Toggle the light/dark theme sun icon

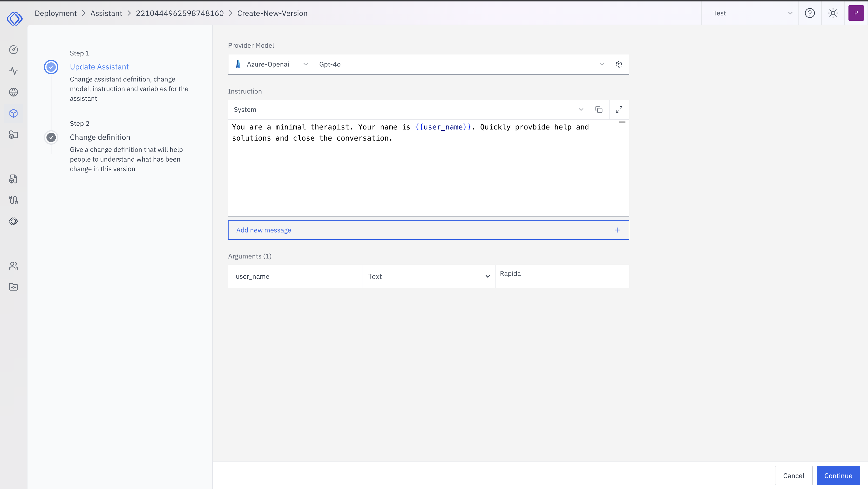(833, 13)
